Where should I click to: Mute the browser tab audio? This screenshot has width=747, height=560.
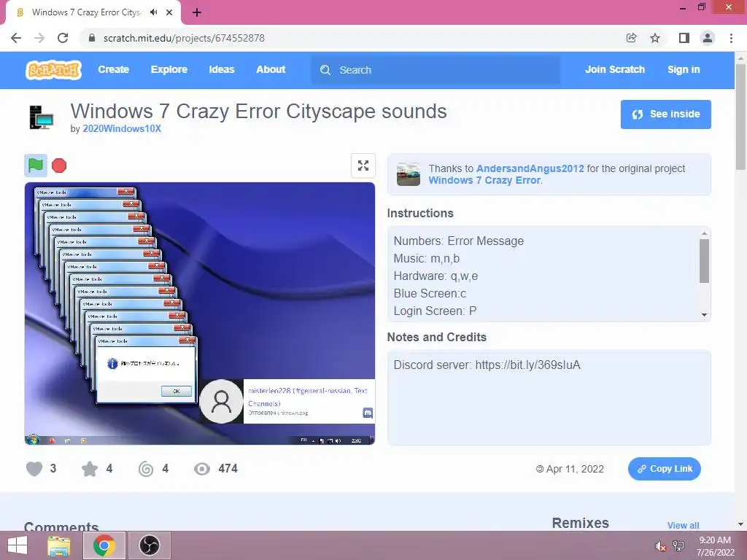point(153,12)
